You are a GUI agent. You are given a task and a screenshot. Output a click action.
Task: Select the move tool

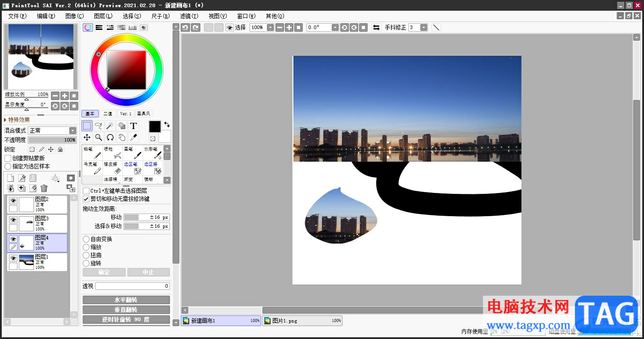[87, 137]
